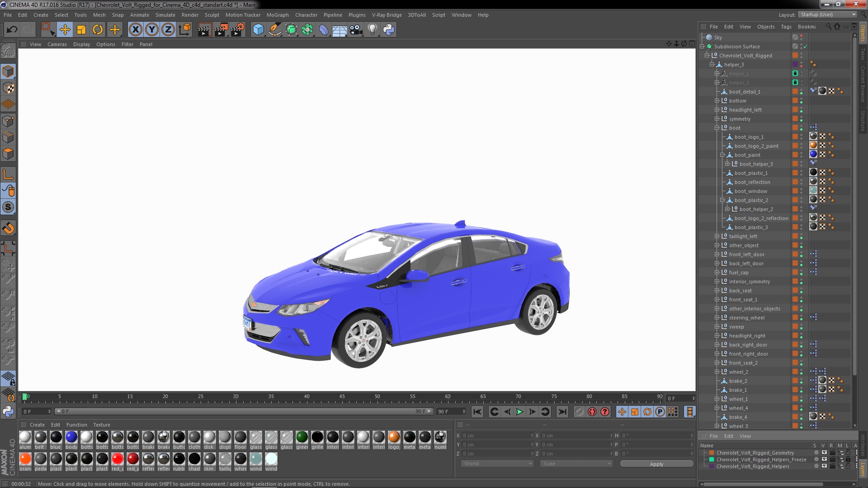Open viewport Cameras menu
The image size is (868, 488).
pos(57,44)
